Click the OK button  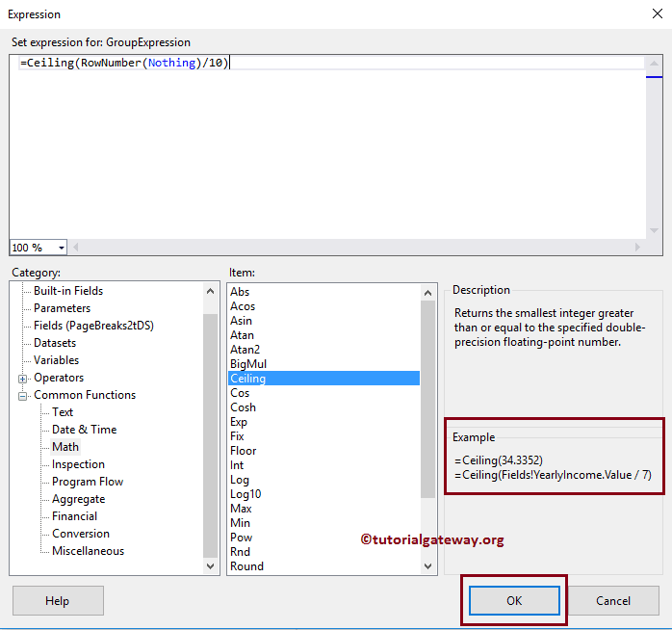tap(514, 600)
